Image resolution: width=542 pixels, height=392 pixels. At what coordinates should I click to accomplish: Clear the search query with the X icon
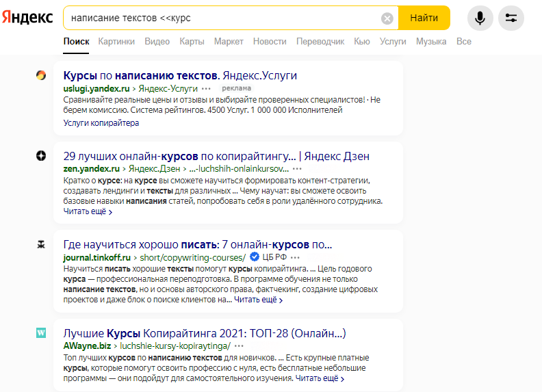point(387,18)
